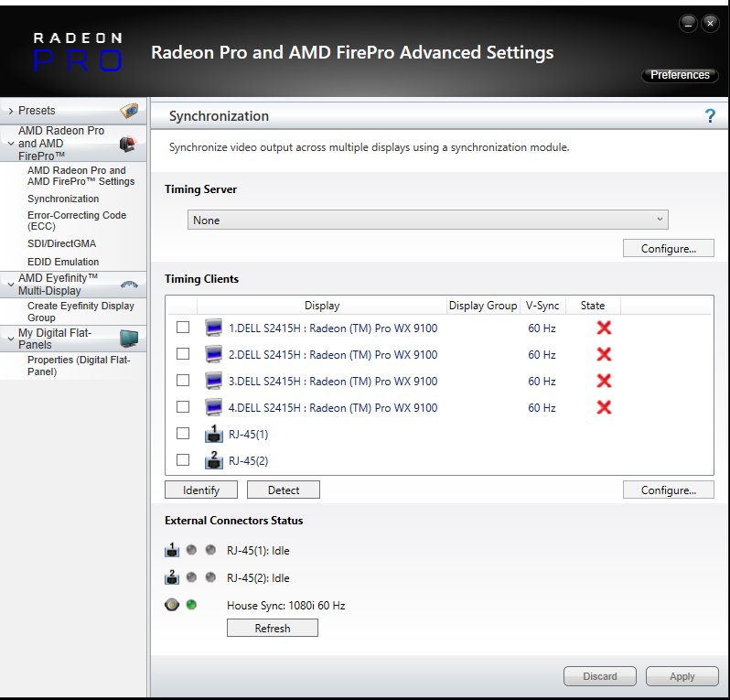This screenshot has width=730, height=700.
Task: Refresh the external connectors status
Action: coord(273,628)
